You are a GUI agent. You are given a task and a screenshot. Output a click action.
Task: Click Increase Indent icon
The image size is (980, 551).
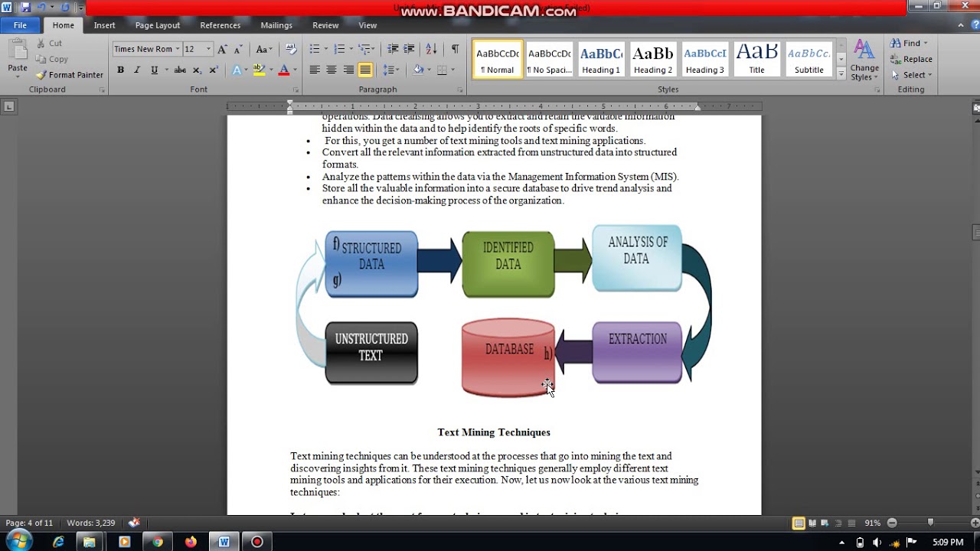point(410,49)
